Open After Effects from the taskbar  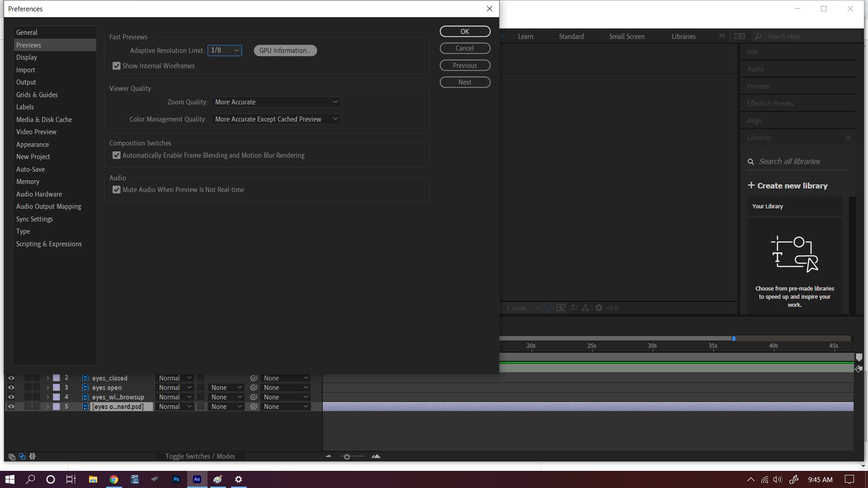pyautogui.click(x=197, y=479)
